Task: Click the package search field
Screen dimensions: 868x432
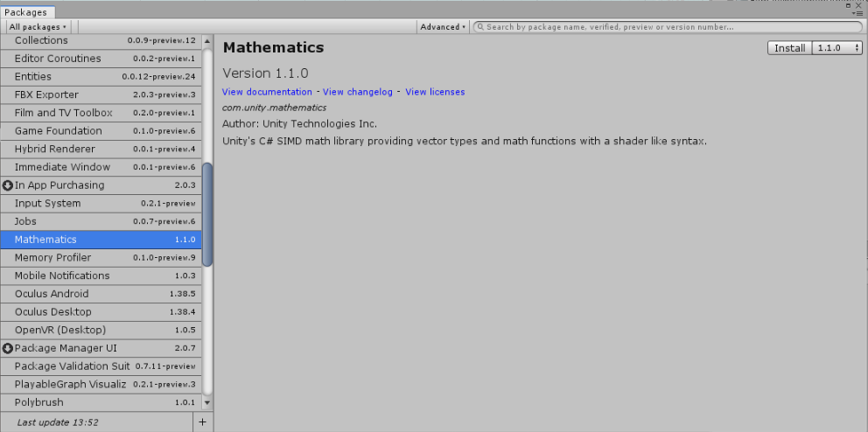Action: point(668,27)
